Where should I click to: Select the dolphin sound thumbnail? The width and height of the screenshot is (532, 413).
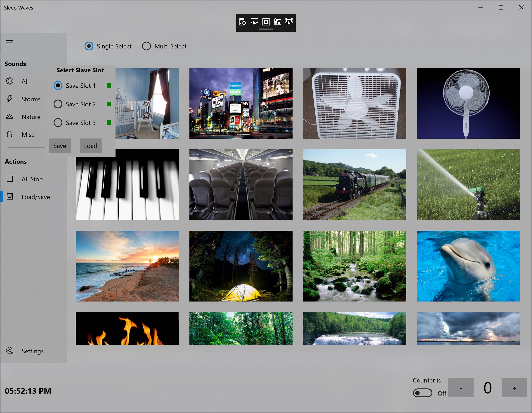(x=468, y=266)
